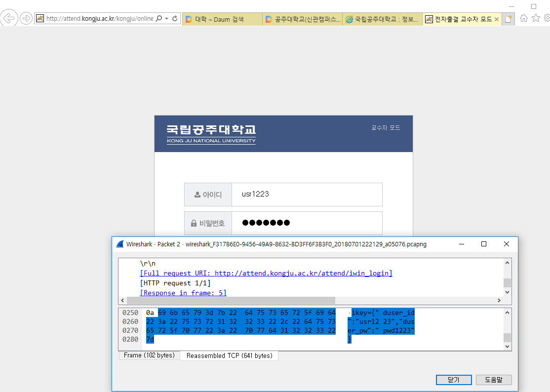Image resolution: width=550 pixels, height=392 pixels.
Task: Open the browser home page icon
Action: 524,18
